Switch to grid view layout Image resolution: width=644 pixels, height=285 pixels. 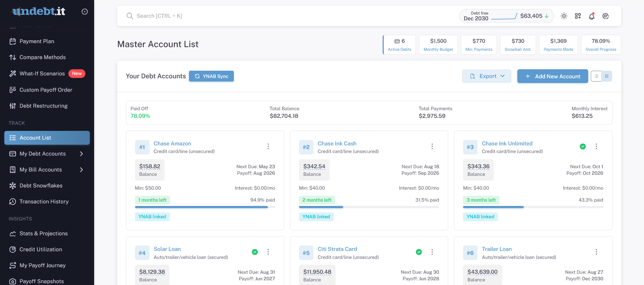click(x=607, y=76)
